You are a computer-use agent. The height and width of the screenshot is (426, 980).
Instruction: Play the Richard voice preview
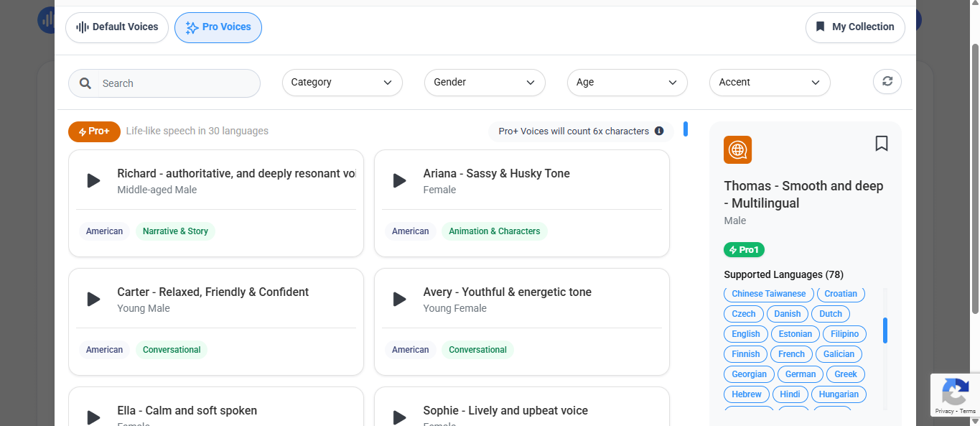(x=93, y=181)
